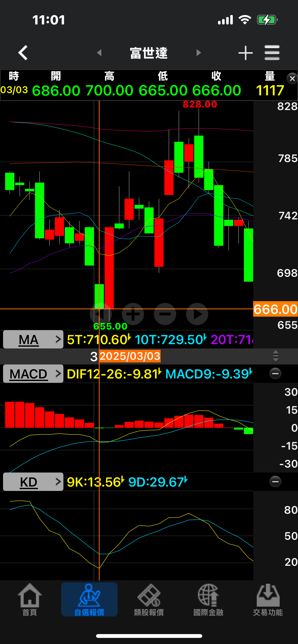Screen dimensions: 298x644
Task: Tap the opening price 686.00
Action: point(56,91)
